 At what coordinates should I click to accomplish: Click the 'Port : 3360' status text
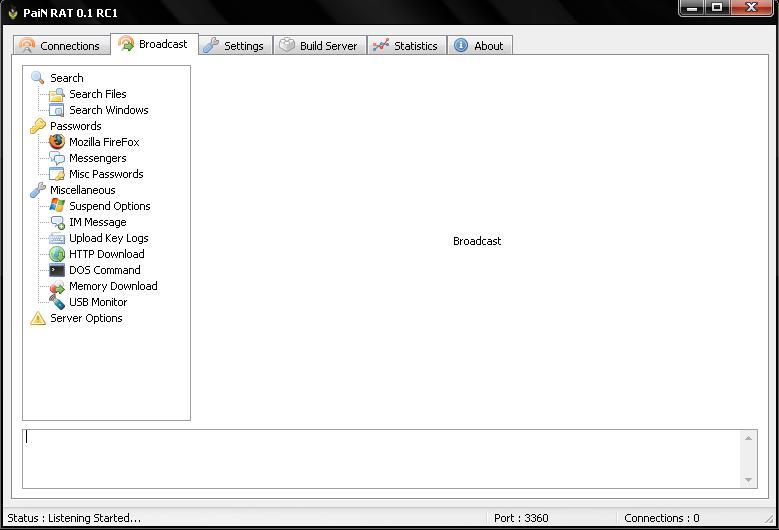click(x=521, y=518)
